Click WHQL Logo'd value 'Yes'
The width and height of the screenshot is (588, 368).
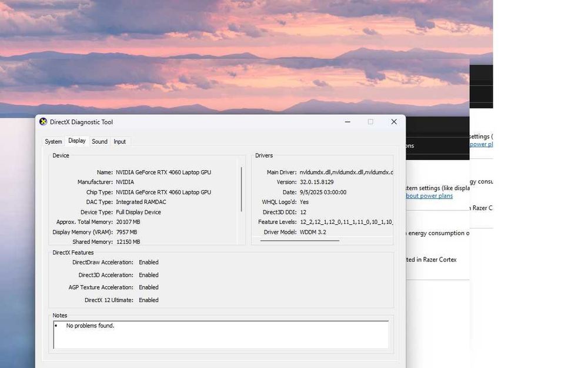tap(304, 202)
